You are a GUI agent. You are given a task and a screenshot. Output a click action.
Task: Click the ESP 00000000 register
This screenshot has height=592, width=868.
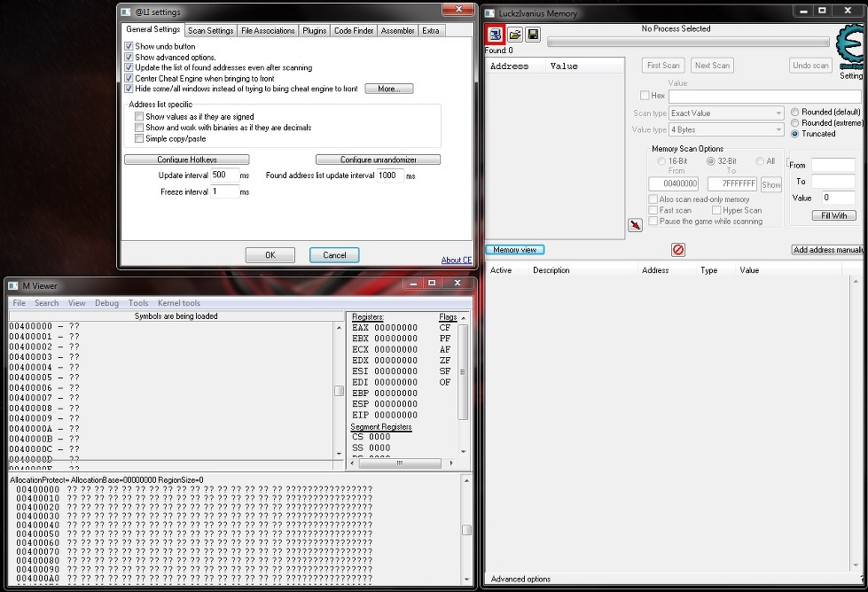385,404
